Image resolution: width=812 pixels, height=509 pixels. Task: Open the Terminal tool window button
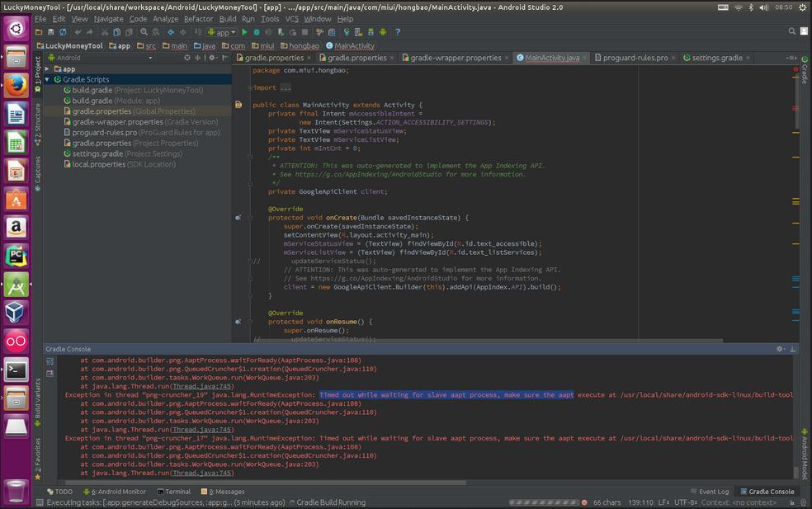pyautogui.click(x=174, y=492)
